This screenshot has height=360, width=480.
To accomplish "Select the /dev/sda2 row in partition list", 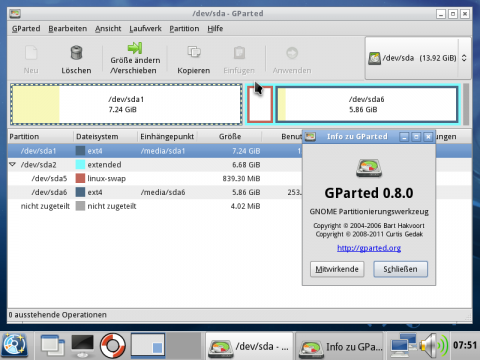I will [155, 165].
